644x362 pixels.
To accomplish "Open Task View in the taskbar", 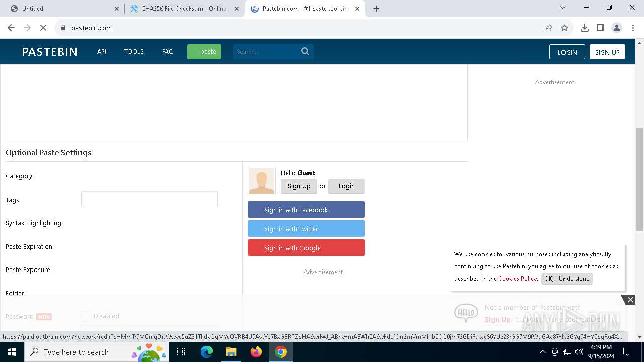I will tap(181, 352).
